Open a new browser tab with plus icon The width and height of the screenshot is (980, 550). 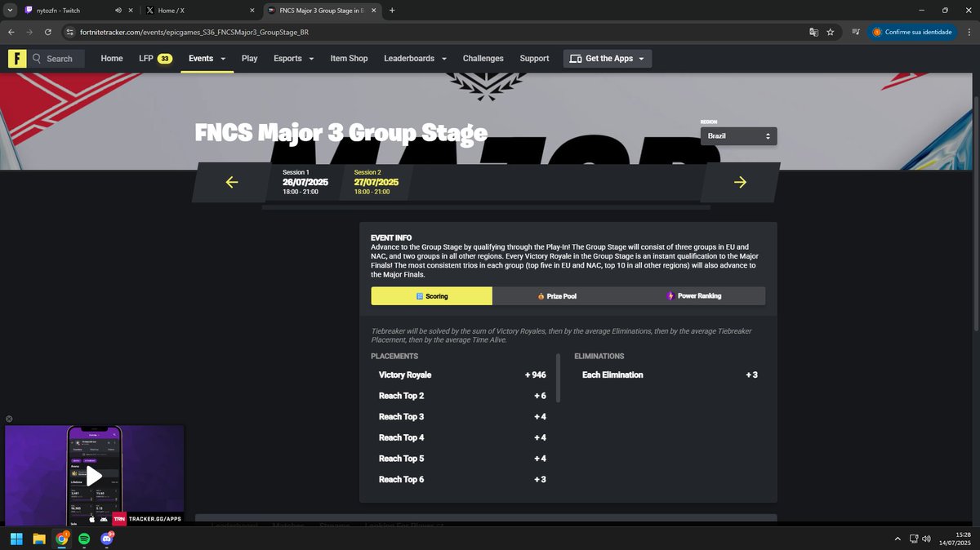pyautogui.click(x=392, y=11)
